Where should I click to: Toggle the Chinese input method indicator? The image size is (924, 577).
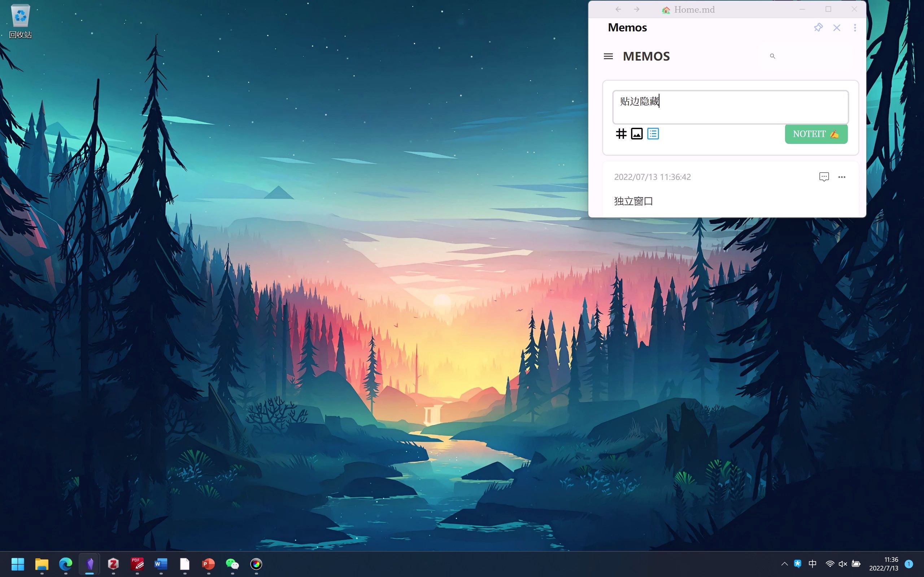(812, 564)
